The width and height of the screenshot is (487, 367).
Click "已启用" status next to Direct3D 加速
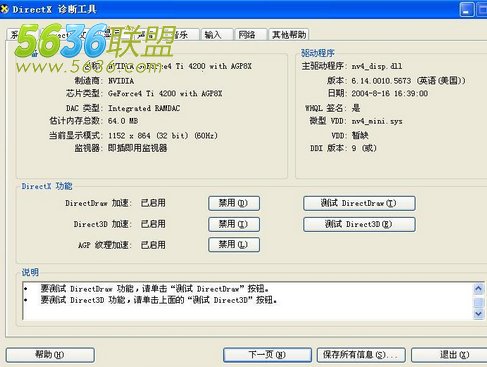[x=153, y=224]
